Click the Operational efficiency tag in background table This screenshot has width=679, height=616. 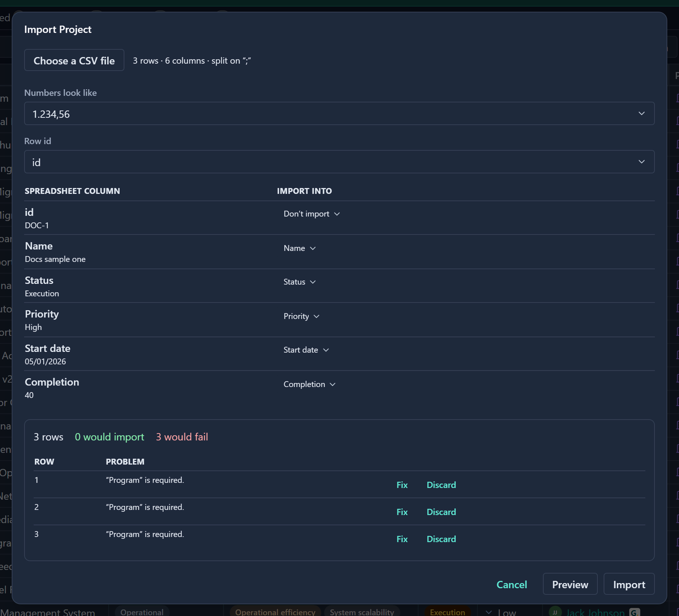tap(275, 612)
